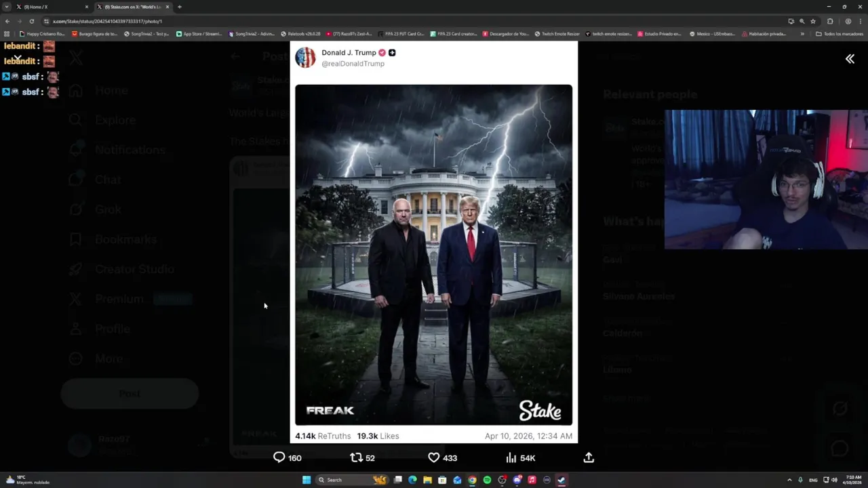Launch Microsoft Edge from the taskbar
The width and height of the screenshot is (868, 488).
pos(412,480)
